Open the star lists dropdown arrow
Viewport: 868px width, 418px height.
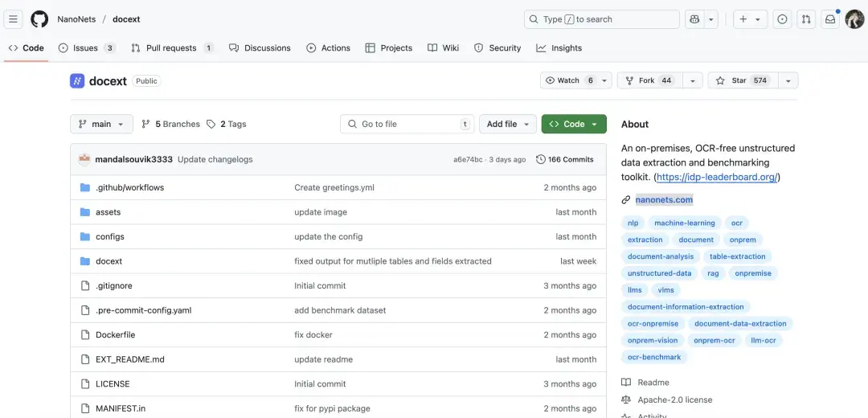click(788, 80)
